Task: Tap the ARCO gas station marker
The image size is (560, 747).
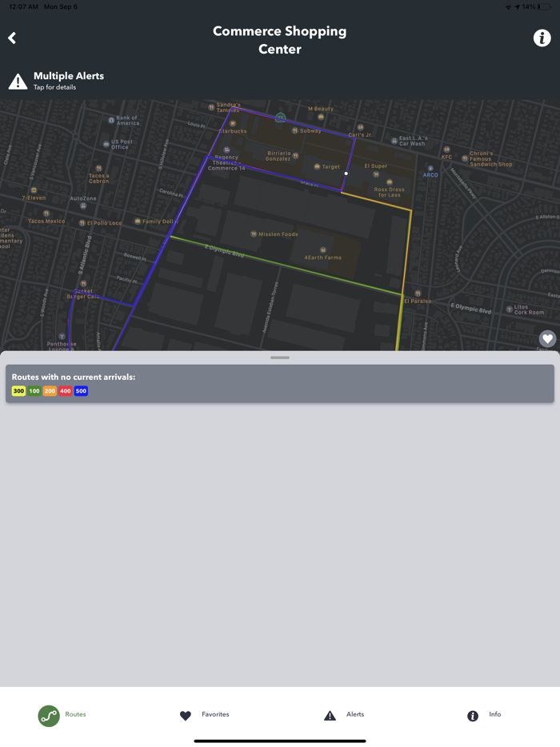Action: [430, 169]
